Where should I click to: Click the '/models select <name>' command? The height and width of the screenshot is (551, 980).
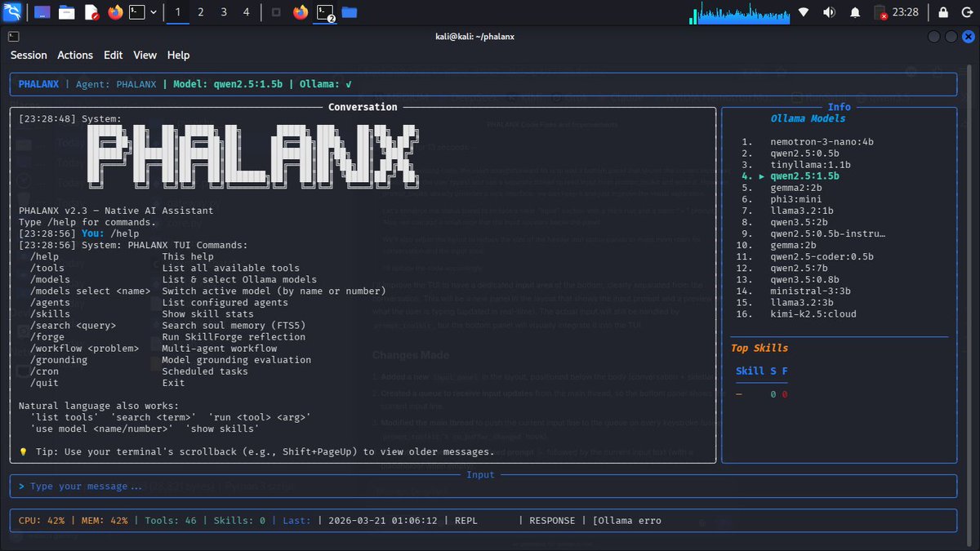[90, 291]
